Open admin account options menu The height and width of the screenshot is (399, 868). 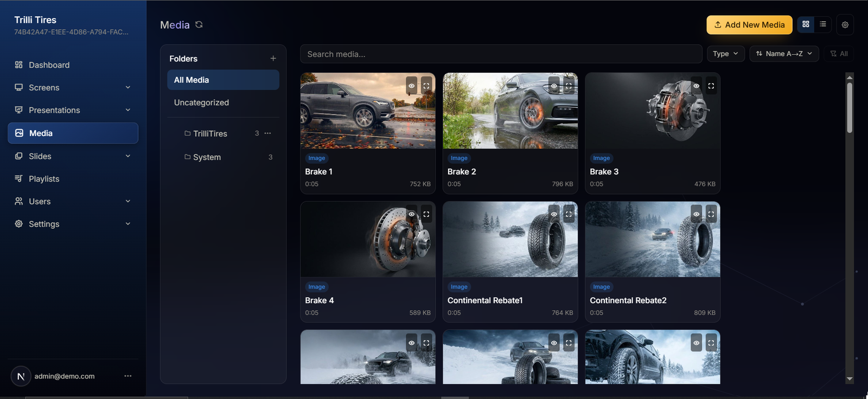click(128, 376)
